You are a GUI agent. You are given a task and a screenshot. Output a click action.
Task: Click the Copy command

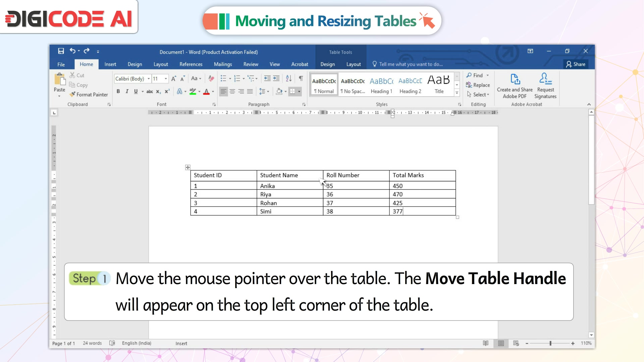click(78, 85)
